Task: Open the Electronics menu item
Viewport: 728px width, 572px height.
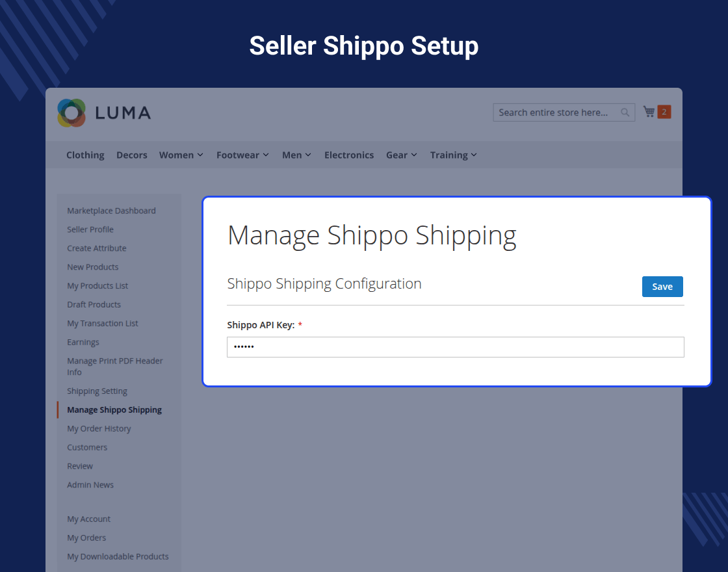Action: [x=348, y=155]
